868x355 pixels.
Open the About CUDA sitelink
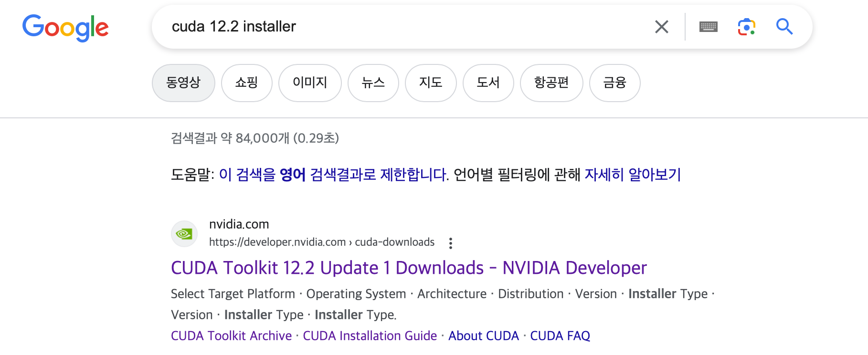(484, 336)
